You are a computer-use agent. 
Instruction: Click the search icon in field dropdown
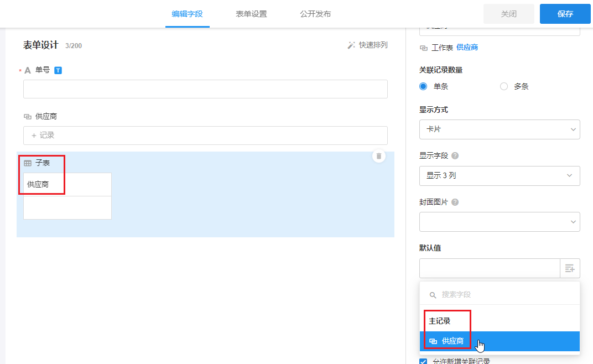[x=433, y=295]
